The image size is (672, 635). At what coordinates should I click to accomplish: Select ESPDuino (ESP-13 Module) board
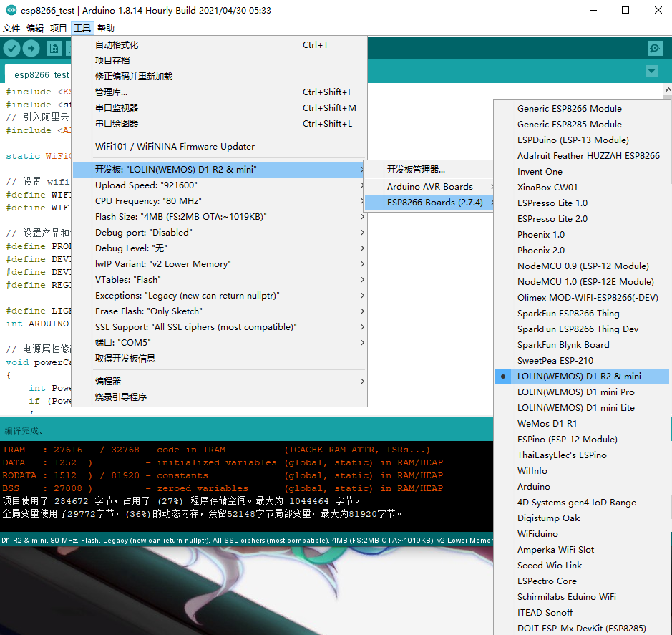582,140
